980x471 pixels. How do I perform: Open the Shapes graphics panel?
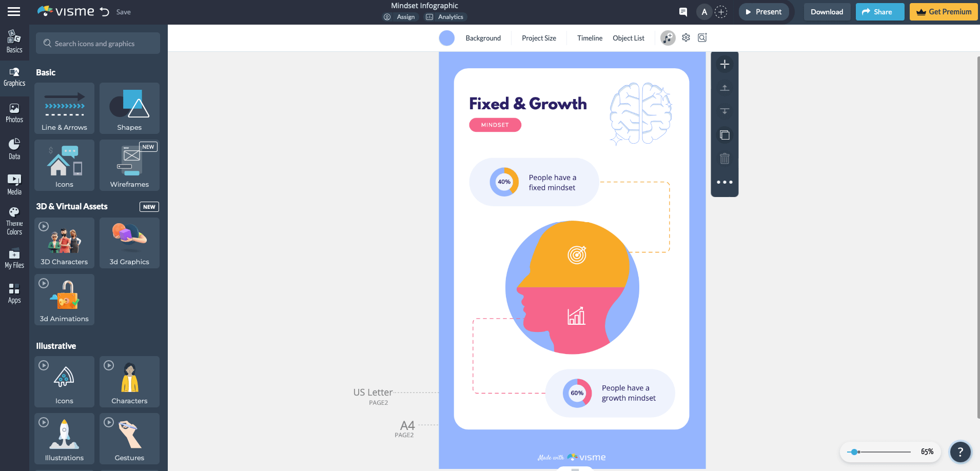pyautogui.click(x=129, y=108)
